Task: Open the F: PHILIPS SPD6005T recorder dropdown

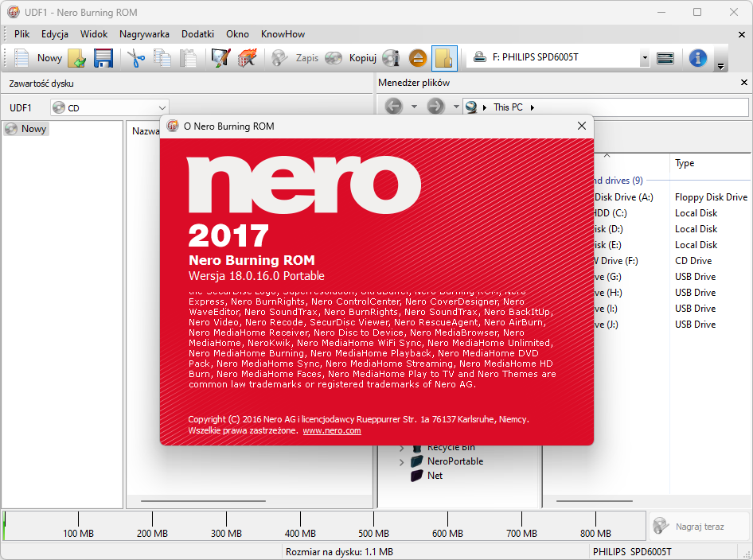Action: click(645, 58)
